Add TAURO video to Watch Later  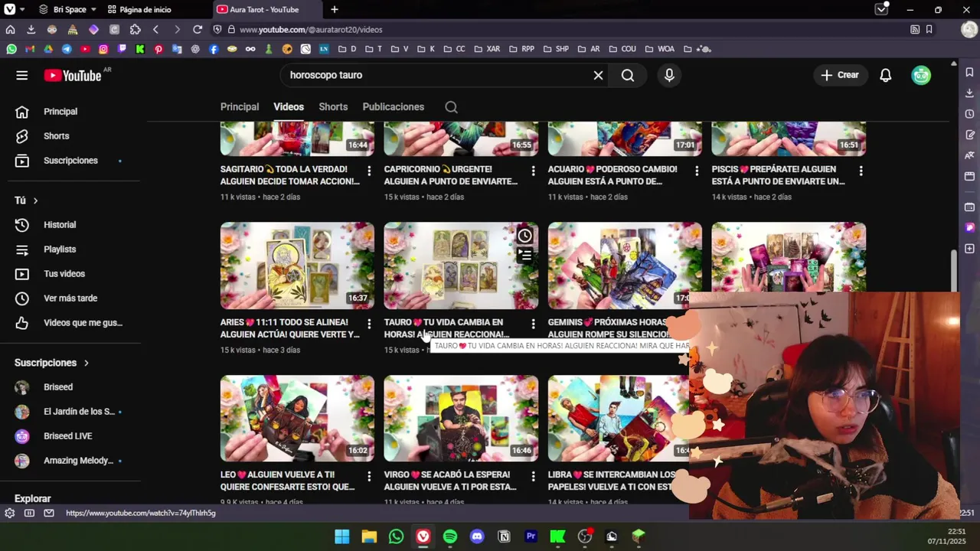[x=524, y=236]
